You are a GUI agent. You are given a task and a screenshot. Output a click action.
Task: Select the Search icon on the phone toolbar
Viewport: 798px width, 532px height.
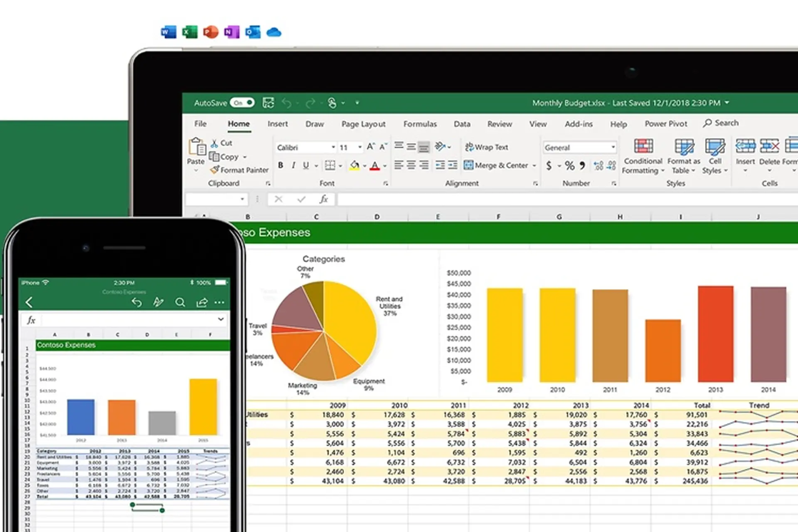click(180, 302)
